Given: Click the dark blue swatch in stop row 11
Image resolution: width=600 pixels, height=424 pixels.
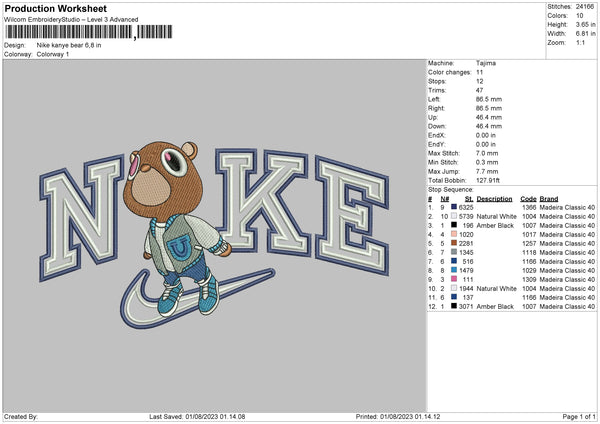Looking at the screenshot, I should pyautogui.click(x=454, y=297).
